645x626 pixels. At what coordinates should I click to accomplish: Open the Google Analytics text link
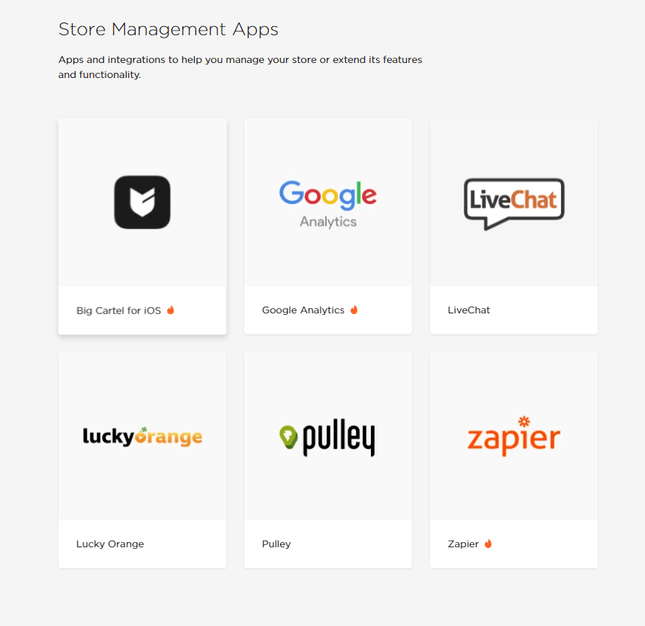[x=303, y=310]
